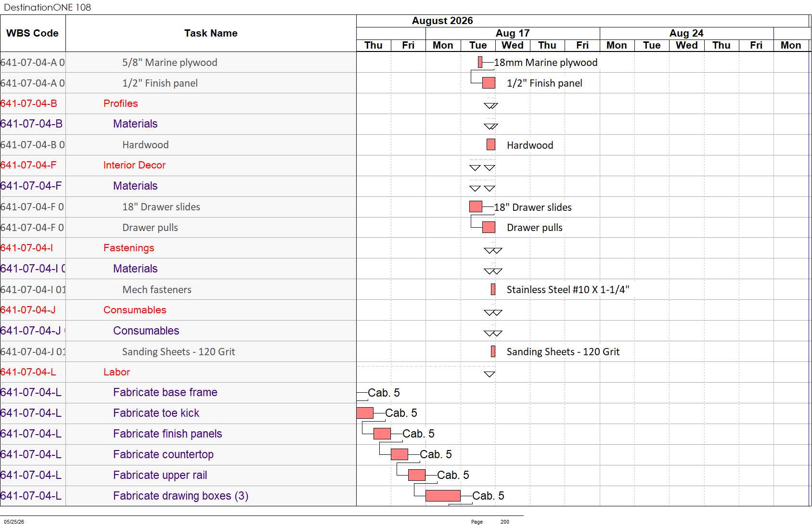Select the Hardwood task name
Screen dimensions: 812x528
pos(145,145)
